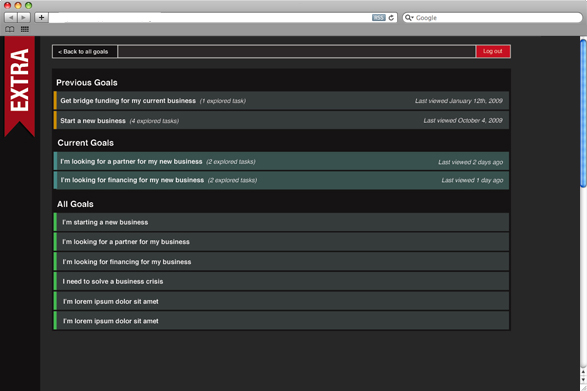Click the blue vertical scrollbar thumb
587x391 pixels.
coord(583,112)
